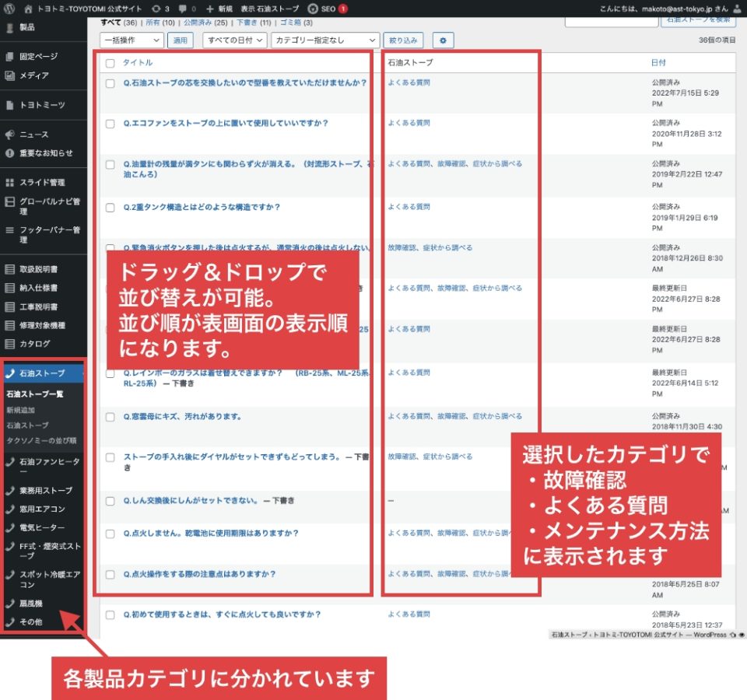Check the 石油ストーブの芯を交換したい row checkbox

(110, 84)
